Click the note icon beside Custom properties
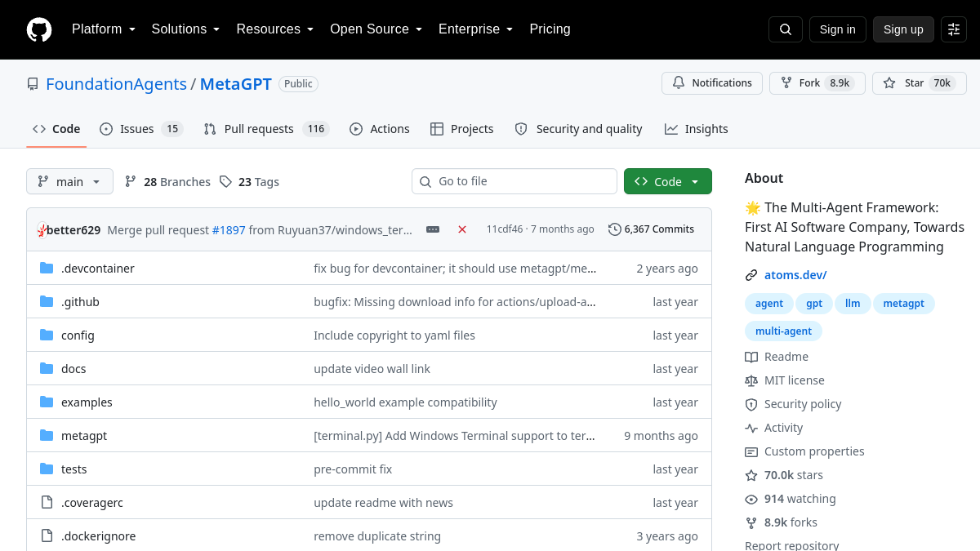 point(751,451)
